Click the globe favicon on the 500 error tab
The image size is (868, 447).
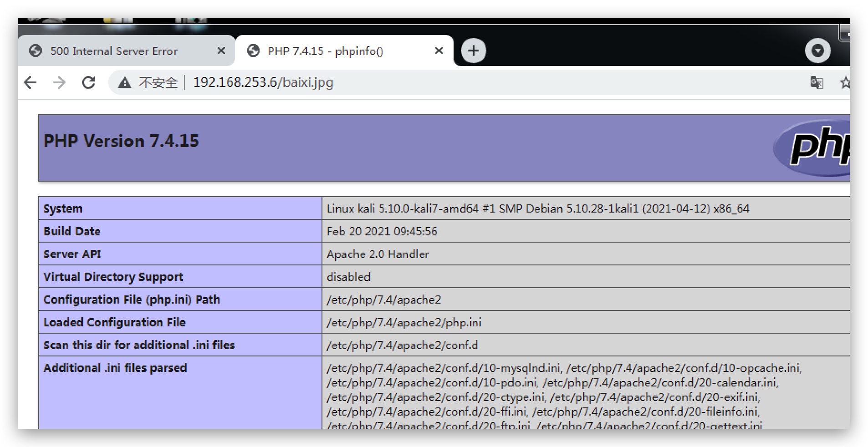coord(35,51)
